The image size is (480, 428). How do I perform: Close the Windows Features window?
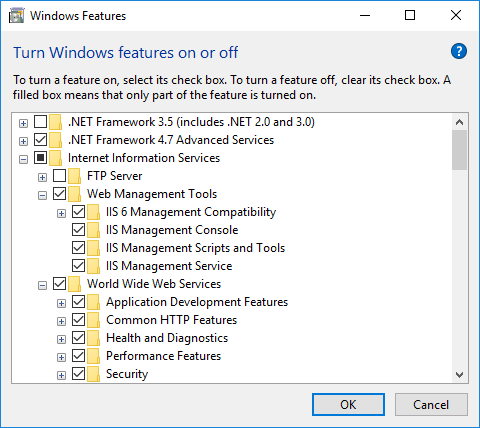456,15
